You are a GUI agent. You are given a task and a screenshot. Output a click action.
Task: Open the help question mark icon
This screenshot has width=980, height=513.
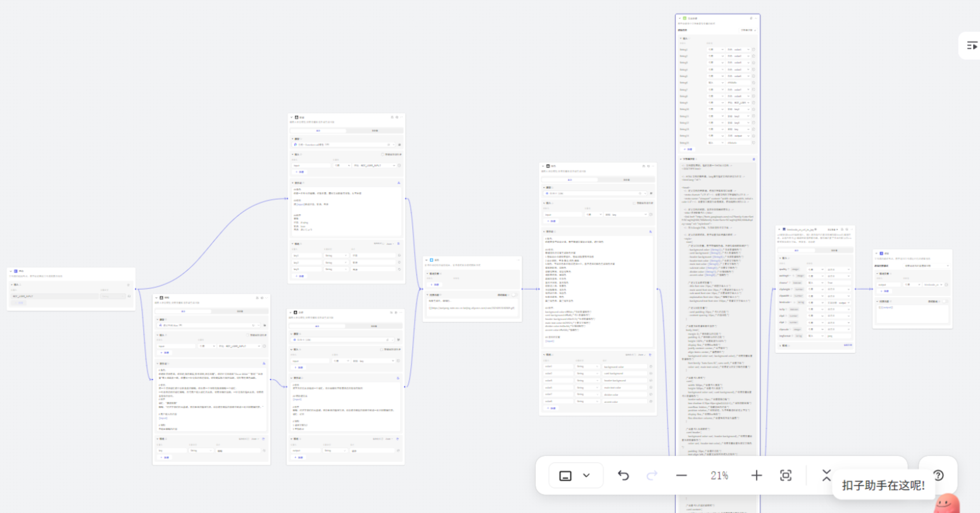tap(938, 475)
